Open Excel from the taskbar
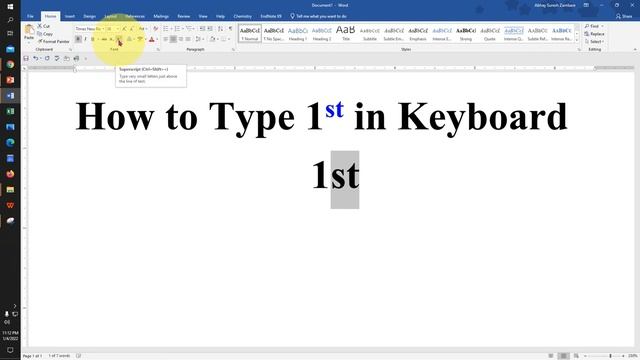This screenshot has width=640, height=360. tap(10, 111)
